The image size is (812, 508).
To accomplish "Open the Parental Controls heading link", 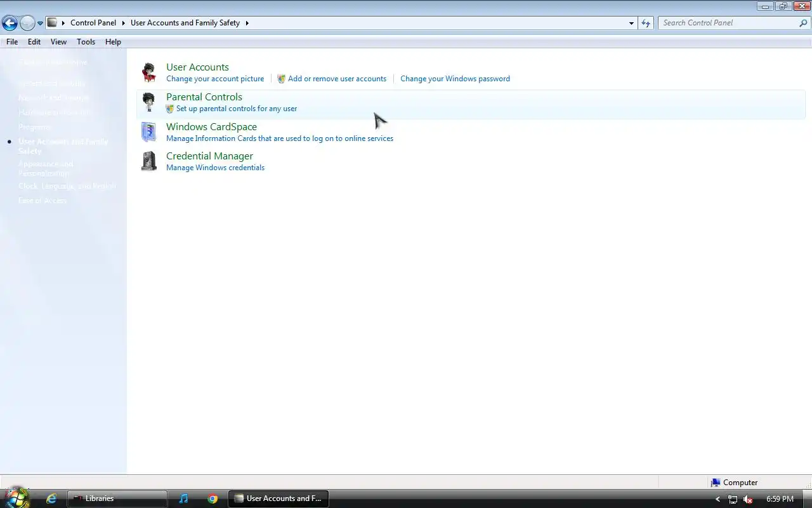I will pyautogui.click(x=204, y=97).
